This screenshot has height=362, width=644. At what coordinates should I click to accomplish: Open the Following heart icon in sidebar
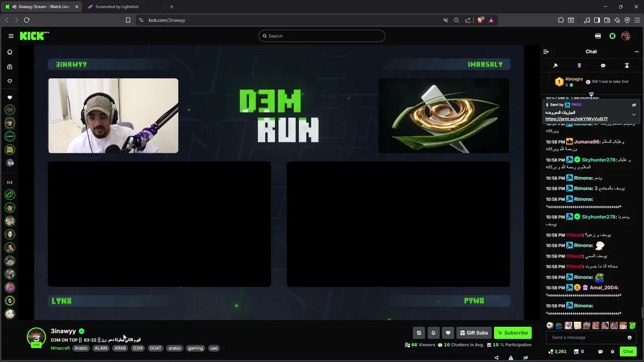pos(10,81)
